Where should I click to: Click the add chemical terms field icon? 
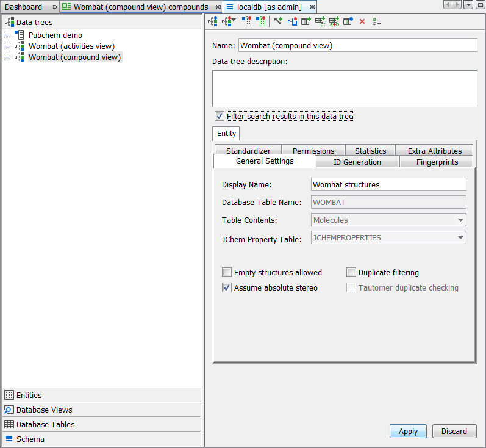[x=320, y=21]
